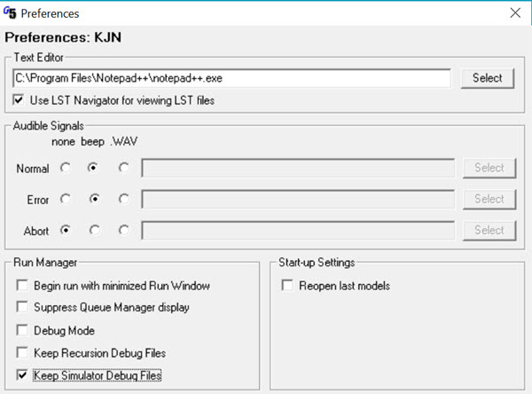Choose .WAV option for Abort signal

tap(123, 230)
